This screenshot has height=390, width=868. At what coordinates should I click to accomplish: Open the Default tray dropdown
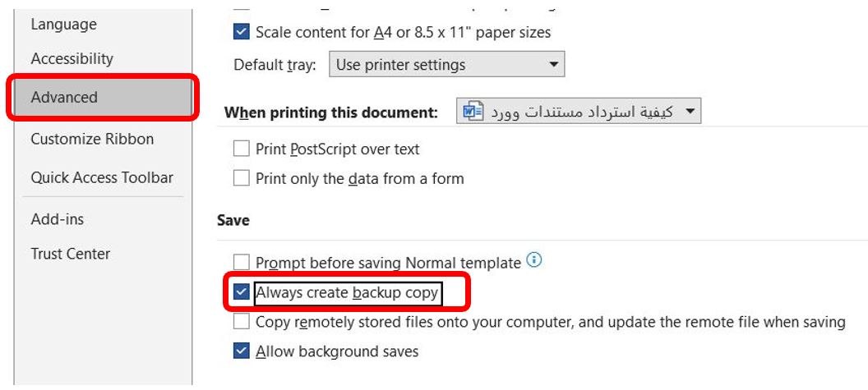pos(446,65)
